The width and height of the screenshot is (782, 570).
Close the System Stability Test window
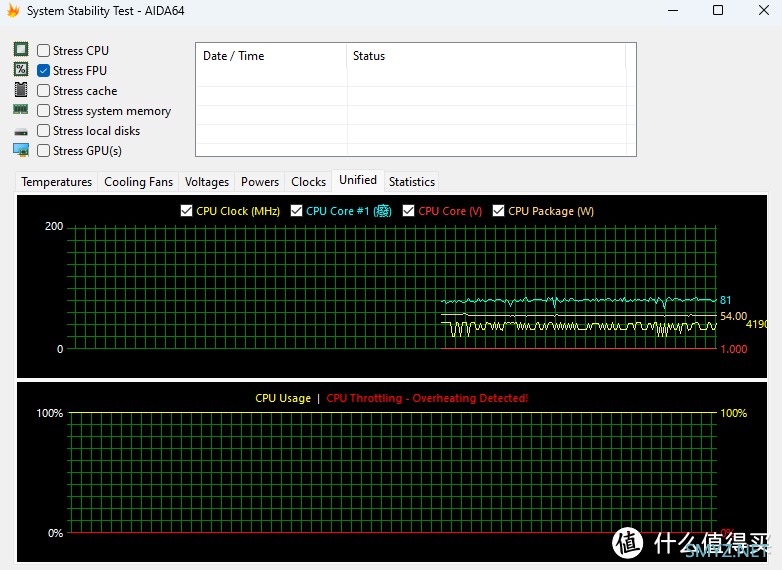click(x=764, y=10)
